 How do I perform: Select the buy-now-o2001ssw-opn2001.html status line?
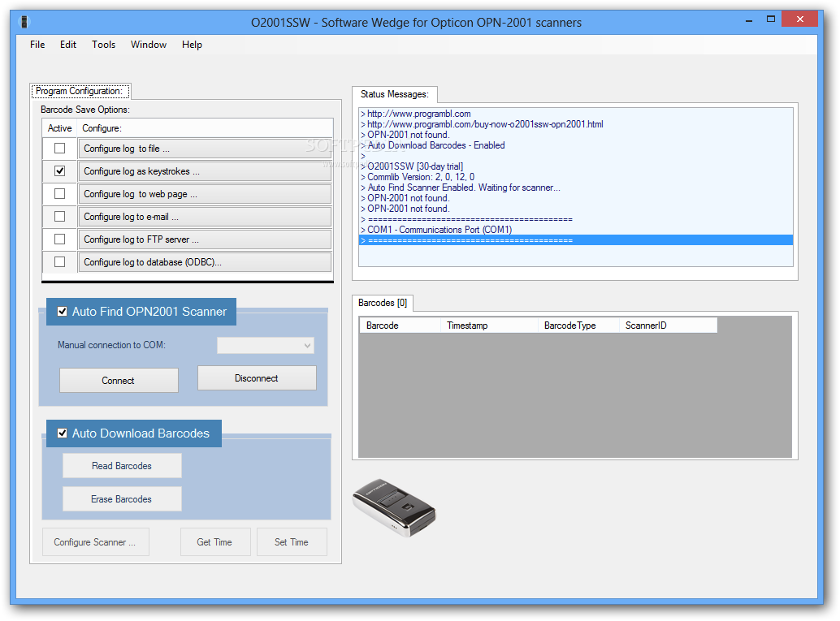pos(576,124)
